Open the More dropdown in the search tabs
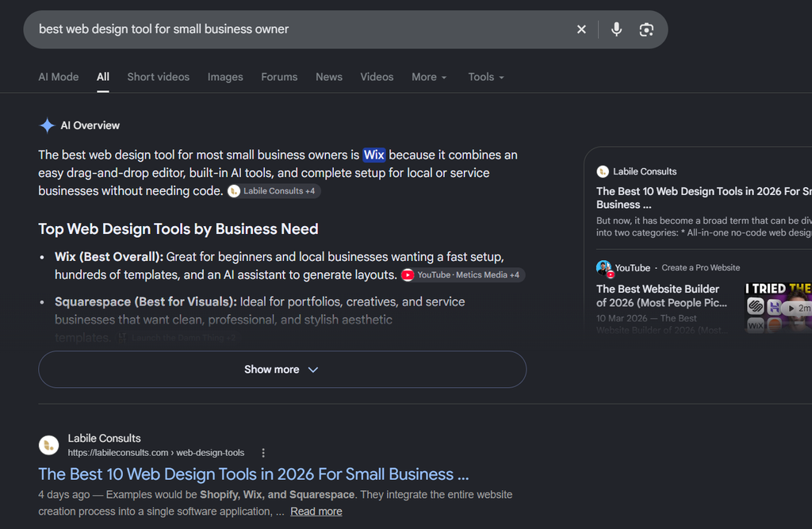This screenshot has height=529, width=812. point(429,77)
